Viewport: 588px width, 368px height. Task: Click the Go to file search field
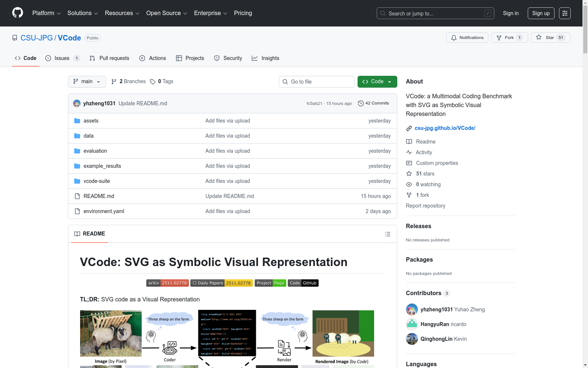click(317, 82)
